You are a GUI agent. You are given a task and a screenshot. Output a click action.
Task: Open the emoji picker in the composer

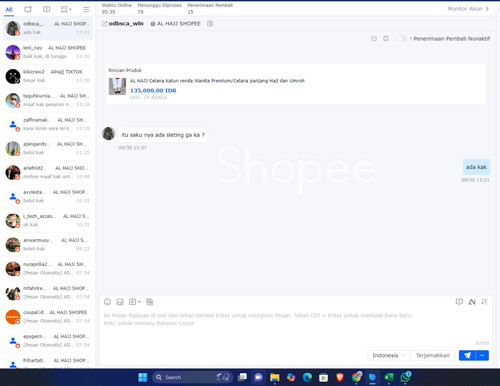[x=107, y=302]
